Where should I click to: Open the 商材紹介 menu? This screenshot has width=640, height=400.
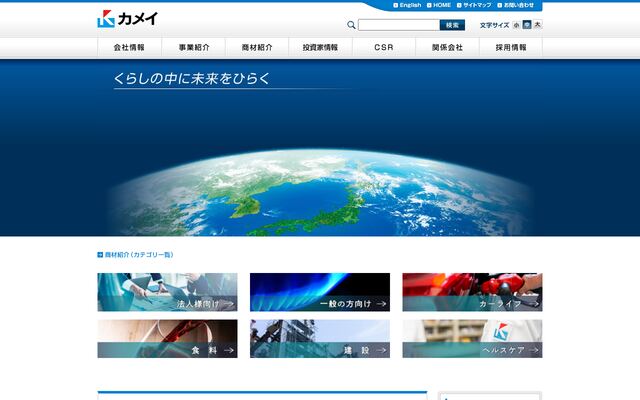[257, 47]
